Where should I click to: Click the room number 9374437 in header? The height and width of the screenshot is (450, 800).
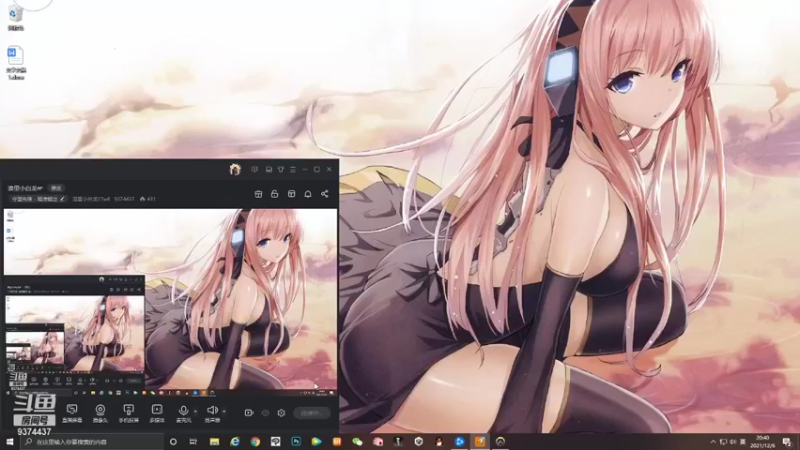[x=124, y=199]
